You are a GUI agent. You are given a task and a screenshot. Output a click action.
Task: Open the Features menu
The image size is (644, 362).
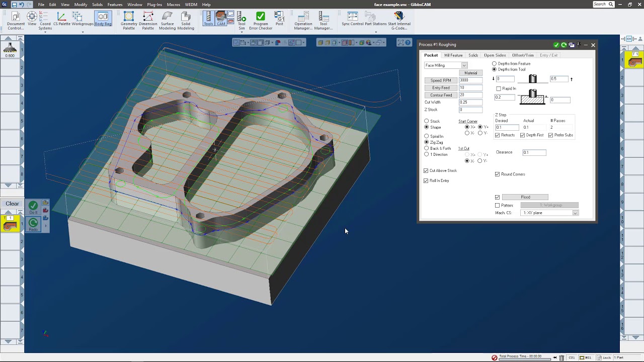point(115,5)
